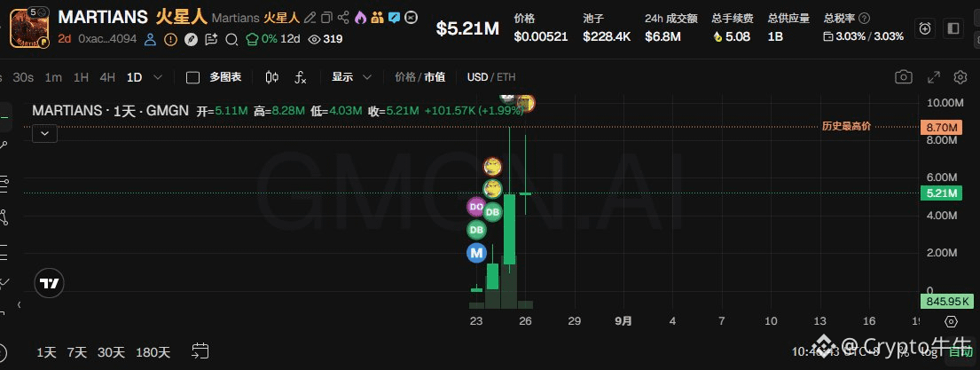Take a chart snapshot with the camera icon
This screenshot has height=370, width=980.
903,77
